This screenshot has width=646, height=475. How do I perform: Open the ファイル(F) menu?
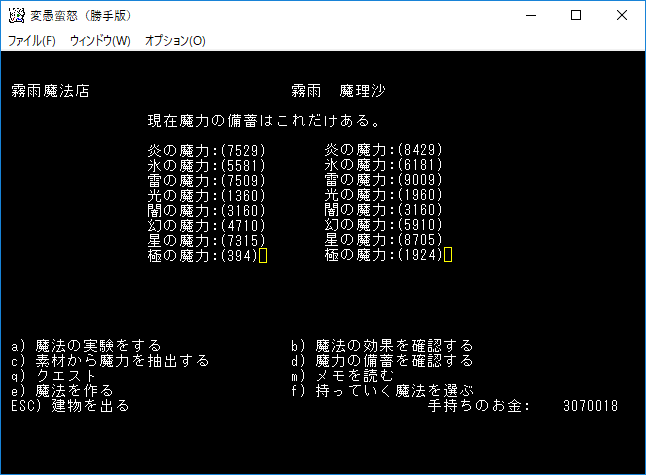32,41
